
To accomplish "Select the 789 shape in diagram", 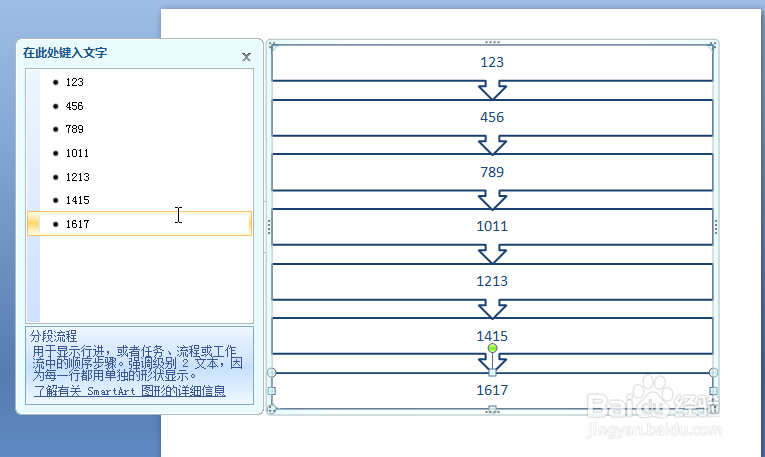I will pos(492,172).
